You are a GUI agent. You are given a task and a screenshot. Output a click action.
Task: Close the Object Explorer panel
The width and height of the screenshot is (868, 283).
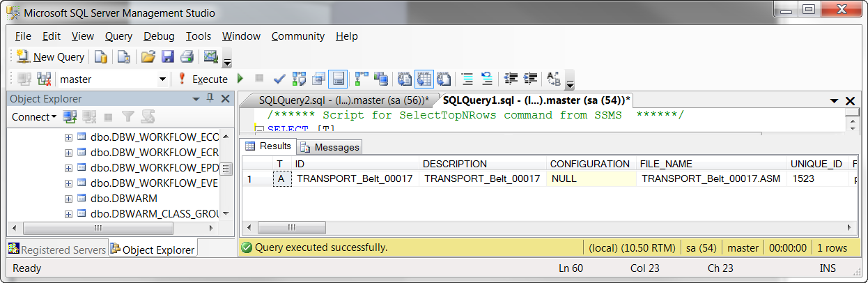click(225, 99)
